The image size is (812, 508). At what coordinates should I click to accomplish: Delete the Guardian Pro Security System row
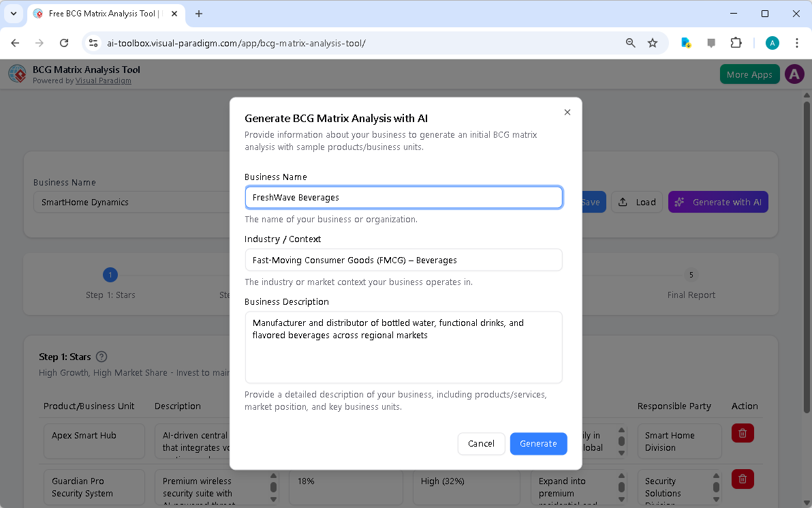pyautogui.click(x=743, y=479)
